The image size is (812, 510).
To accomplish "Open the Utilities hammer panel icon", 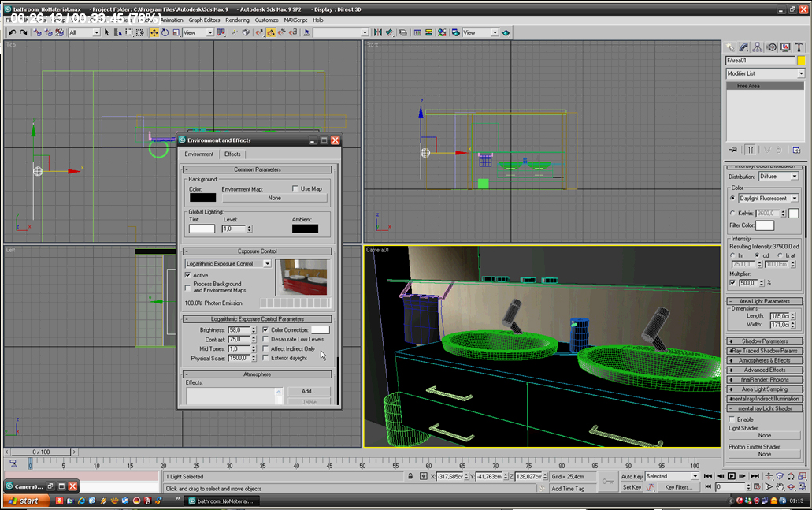I will [798, 47].
